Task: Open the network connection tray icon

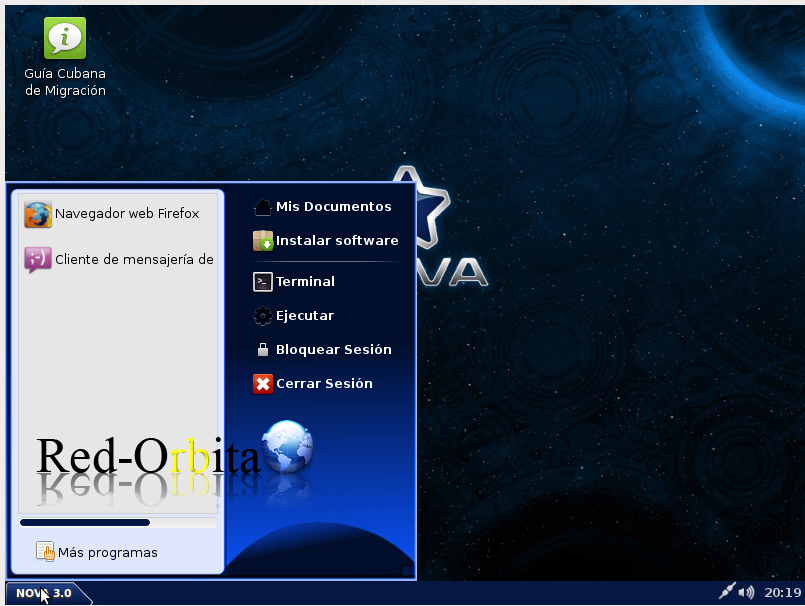Action: click(x=727, y=592)
